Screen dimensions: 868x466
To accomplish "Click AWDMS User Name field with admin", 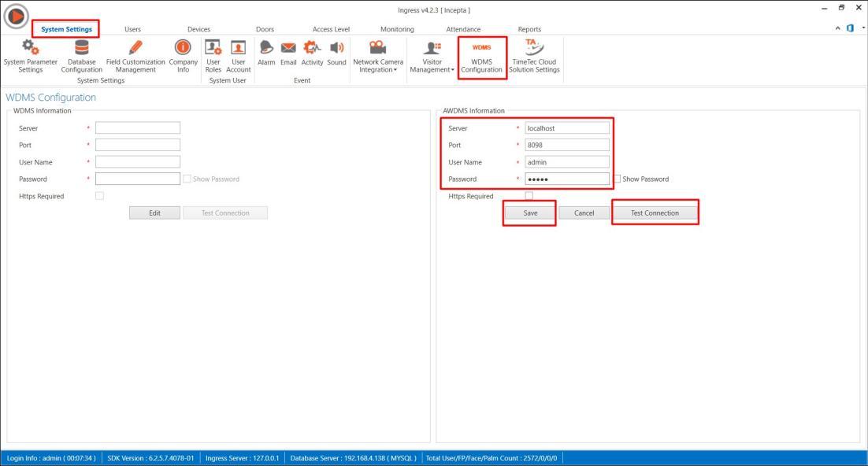I will (567, 162).
